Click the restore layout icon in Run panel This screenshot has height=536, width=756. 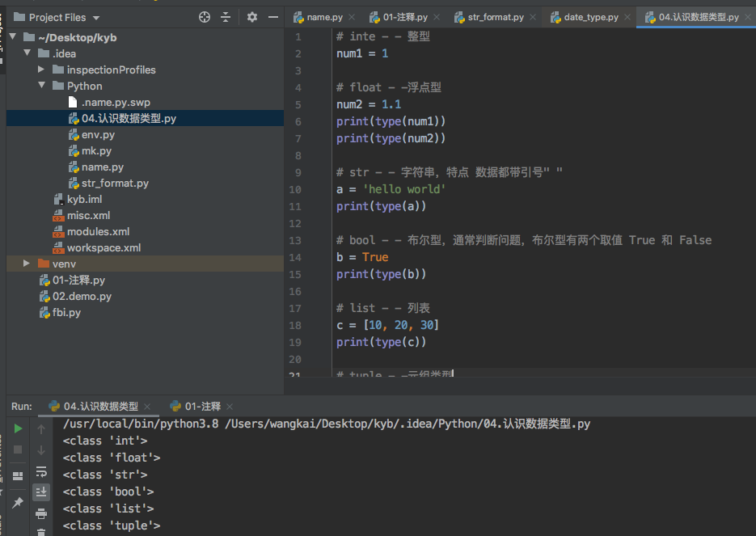(18, 476)
